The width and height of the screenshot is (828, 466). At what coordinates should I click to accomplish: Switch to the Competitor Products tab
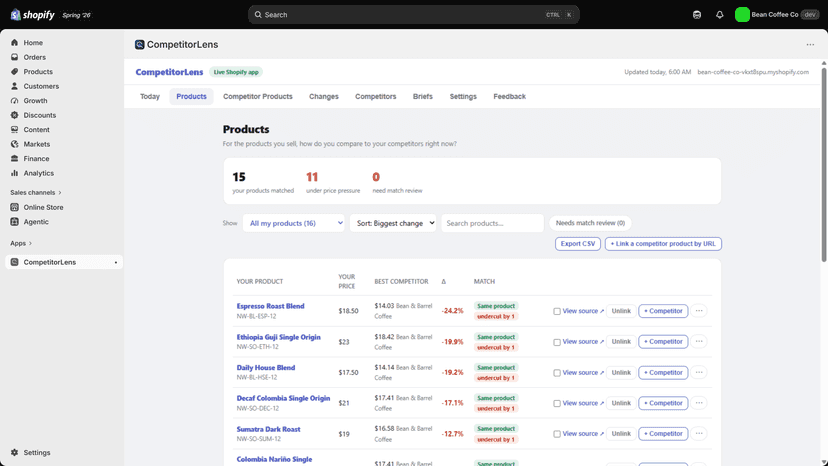tap(258, 97)
